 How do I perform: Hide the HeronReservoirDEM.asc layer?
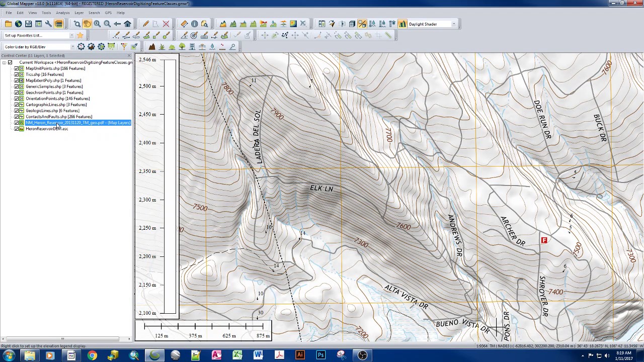pos(17,129)
